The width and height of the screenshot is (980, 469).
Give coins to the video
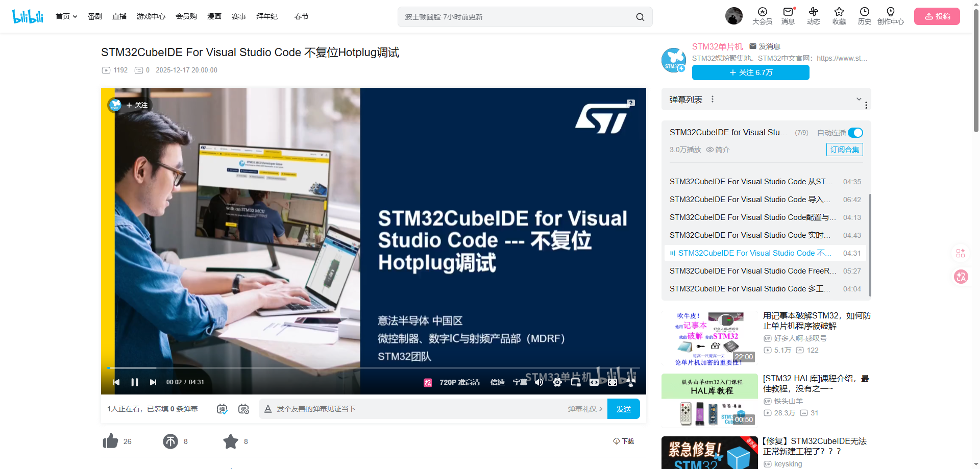tap(170, 441)
